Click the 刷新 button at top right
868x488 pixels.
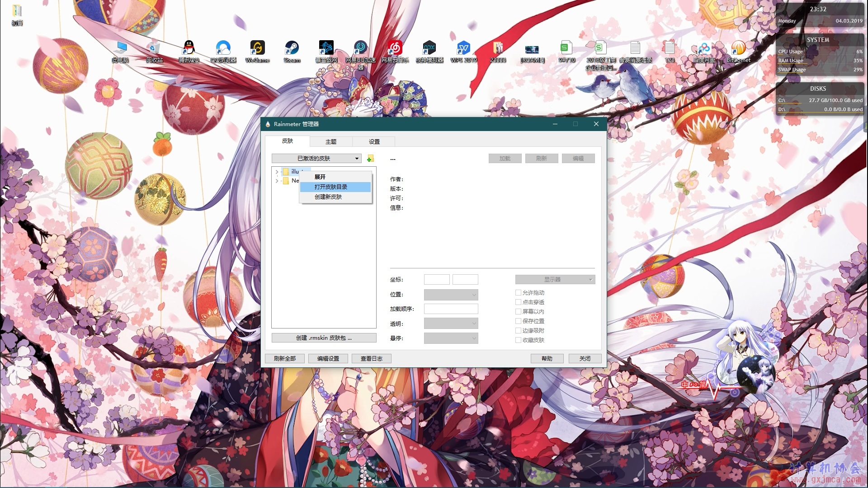click(542, 159)
